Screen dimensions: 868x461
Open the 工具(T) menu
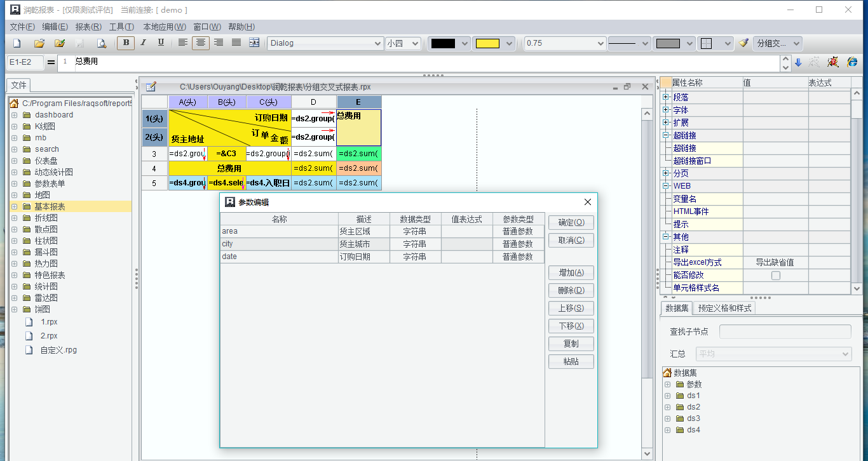(121, 27)
